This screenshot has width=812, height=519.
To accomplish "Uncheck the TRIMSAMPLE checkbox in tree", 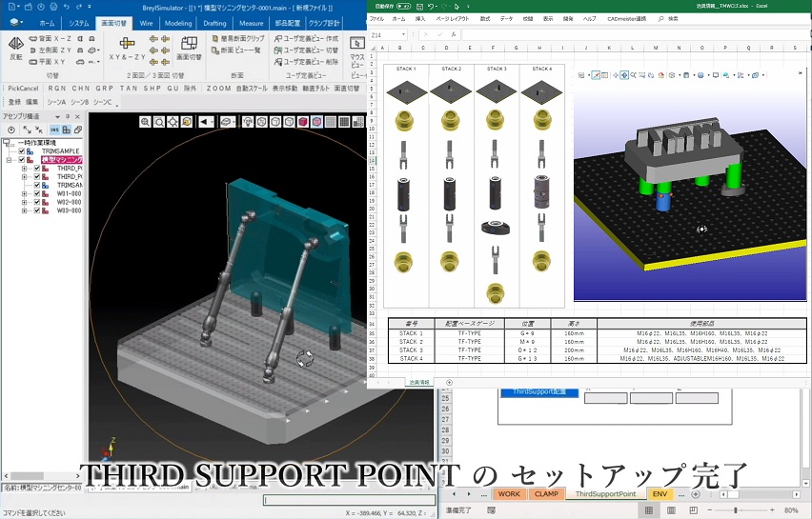I will pyautogui.click(x=21, y=150).
